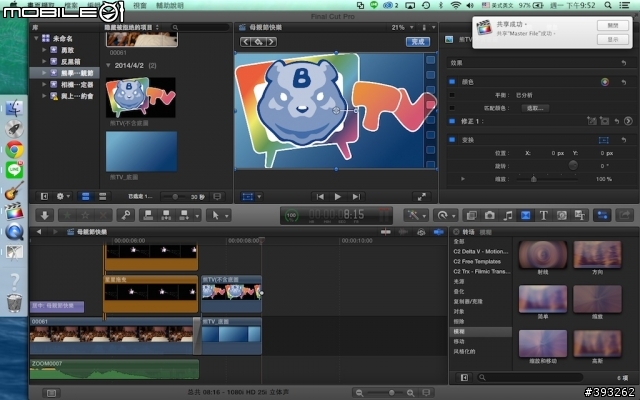Select the 光源 transitions category
Viewport: 640px width, 400px height.
[459, 282]
